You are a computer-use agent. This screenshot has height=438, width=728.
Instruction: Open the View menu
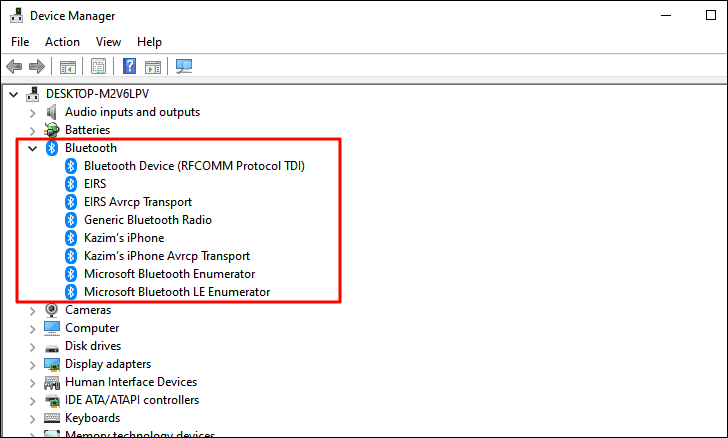pos(108,42)
